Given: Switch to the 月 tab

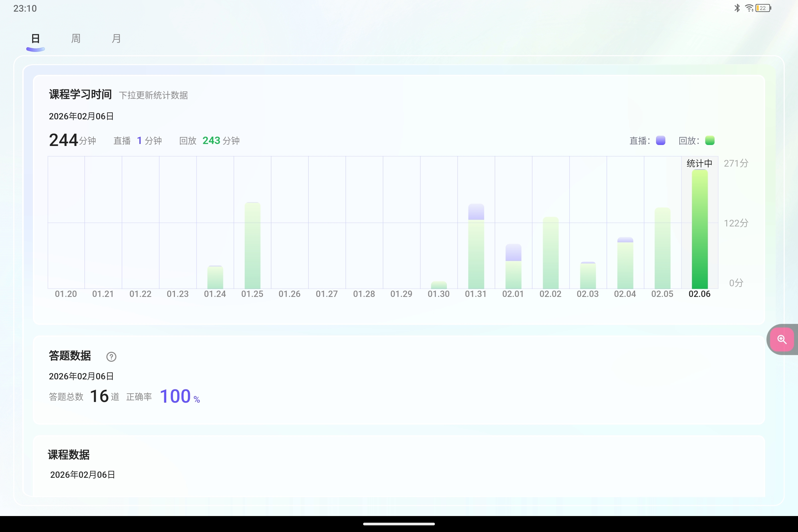Looking at the screenshot, I should coord(116,38).
